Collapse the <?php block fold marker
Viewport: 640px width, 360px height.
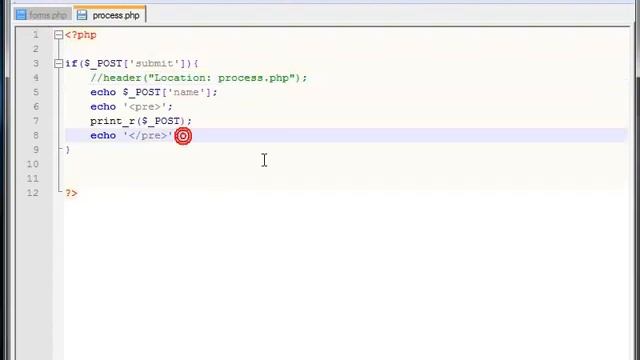58,35
